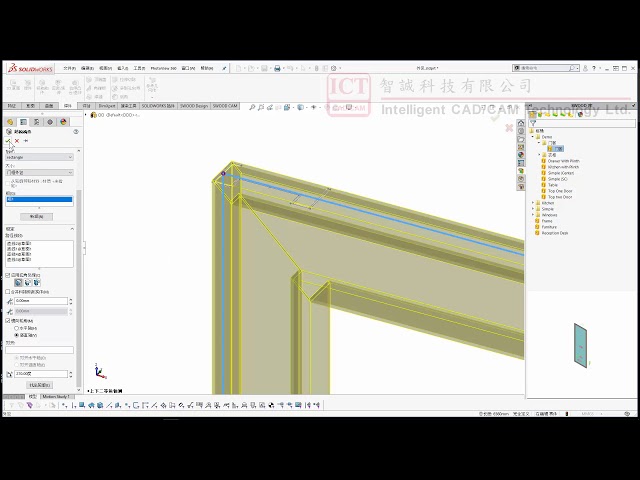Open ConfigurationManager tab icon
This screenshot has width=640, height=480.
click(x=37, y=122)
